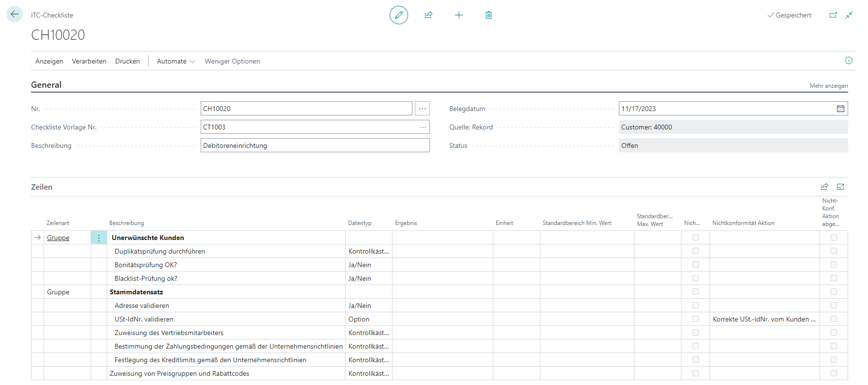Open the Belegdatum calendar picker
This screenshot has height=385, width=868.
[840, 109]
